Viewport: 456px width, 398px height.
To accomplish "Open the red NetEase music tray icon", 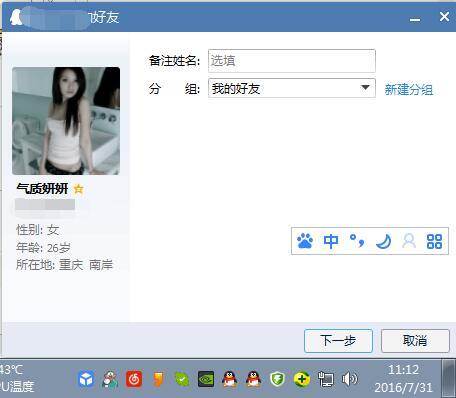I will pyautogui.click(x=134, y=379).
